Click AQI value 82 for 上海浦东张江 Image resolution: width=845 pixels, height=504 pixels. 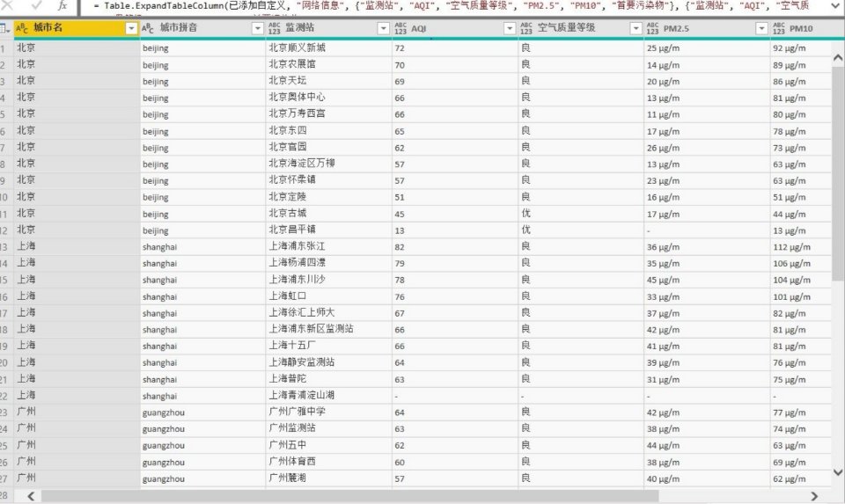coord(455,246)
